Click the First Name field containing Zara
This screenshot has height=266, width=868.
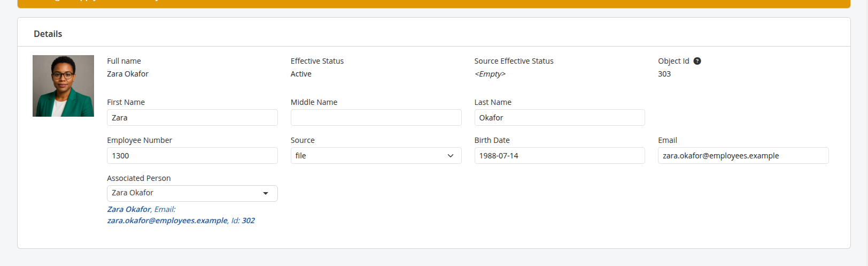[192, 118]
